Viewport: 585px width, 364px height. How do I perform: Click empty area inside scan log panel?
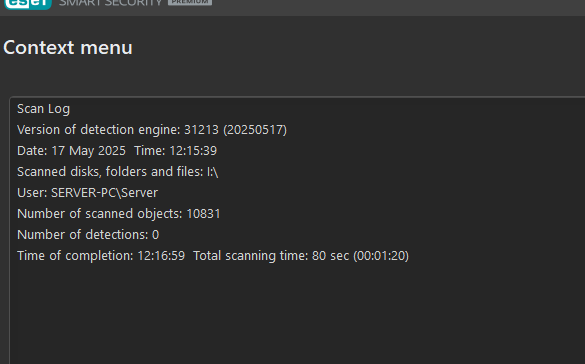click(298, 313)
